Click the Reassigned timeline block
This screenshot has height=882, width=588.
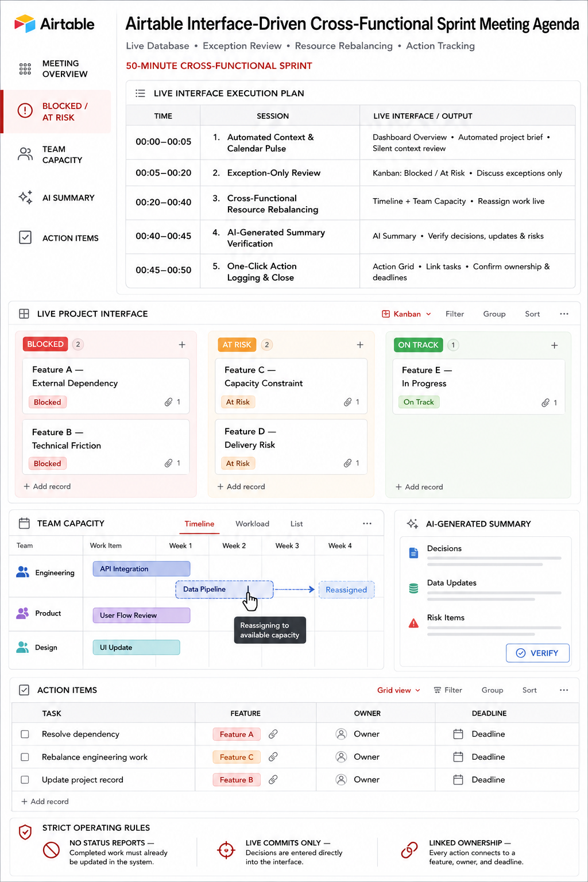pos(346,590)
